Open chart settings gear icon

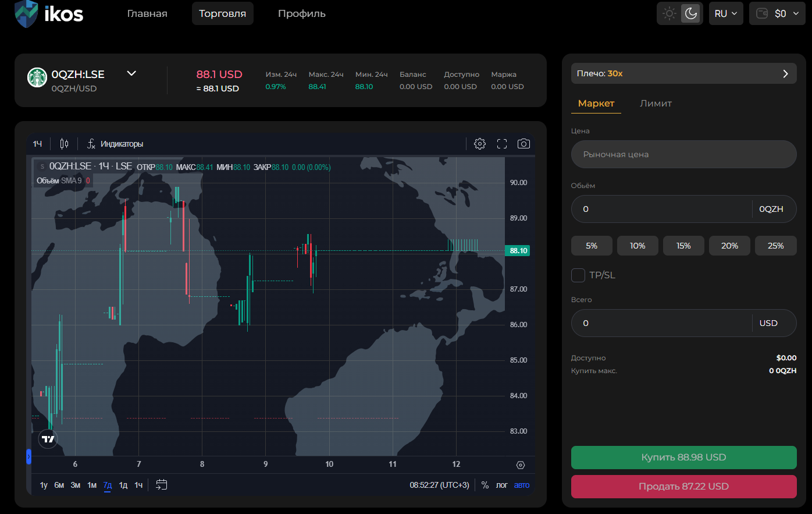(x=479, y=144)
